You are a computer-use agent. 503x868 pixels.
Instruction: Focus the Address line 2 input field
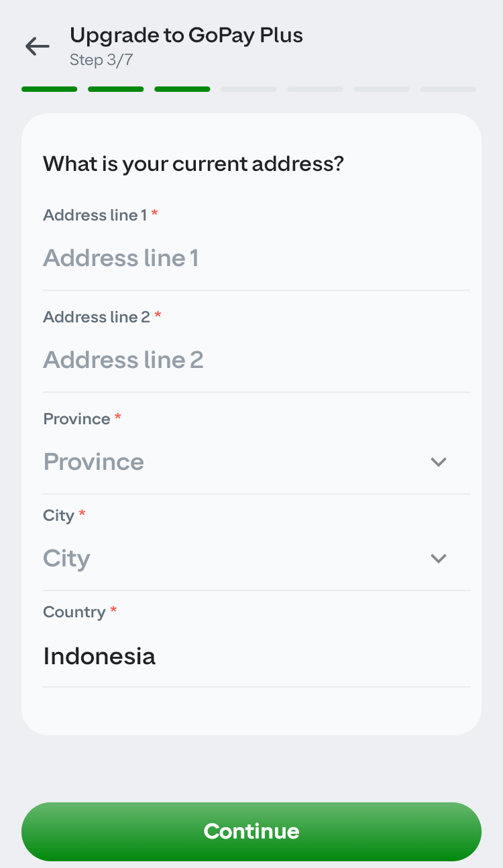pyautogui.click(x=255, y=361)
